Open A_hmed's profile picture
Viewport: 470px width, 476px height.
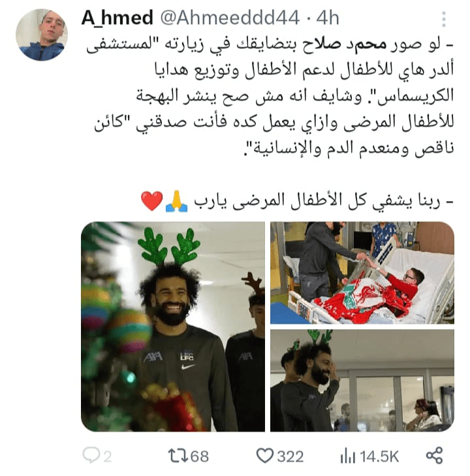click(42, 35)
